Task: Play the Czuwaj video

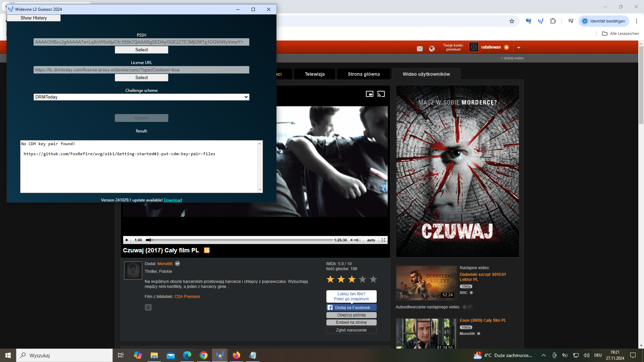Action: (127, 240)
